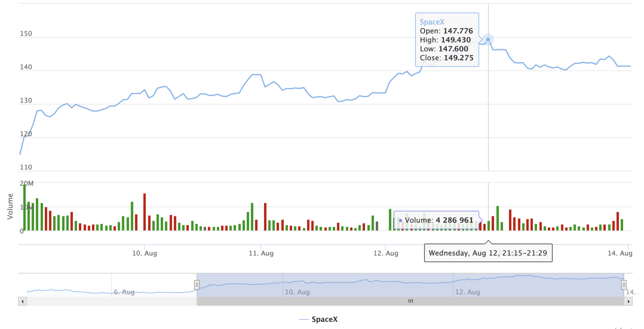Click the 110 price axis label
This screenshot has height=329, width=644.
[x=26, y=167]
